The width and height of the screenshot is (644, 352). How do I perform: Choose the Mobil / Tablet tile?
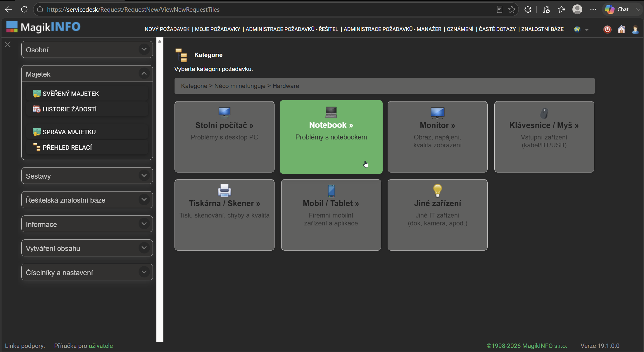[x=331, y=215]
